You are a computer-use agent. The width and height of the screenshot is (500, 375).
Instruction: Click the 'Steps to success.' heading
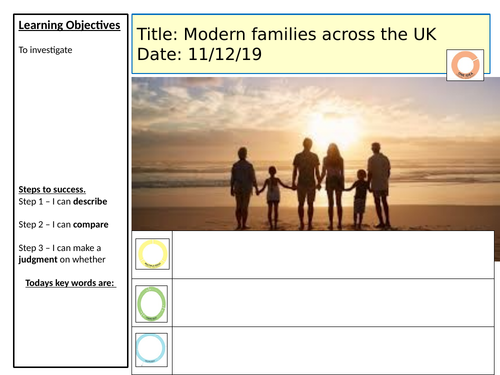[x=52, y=189]
